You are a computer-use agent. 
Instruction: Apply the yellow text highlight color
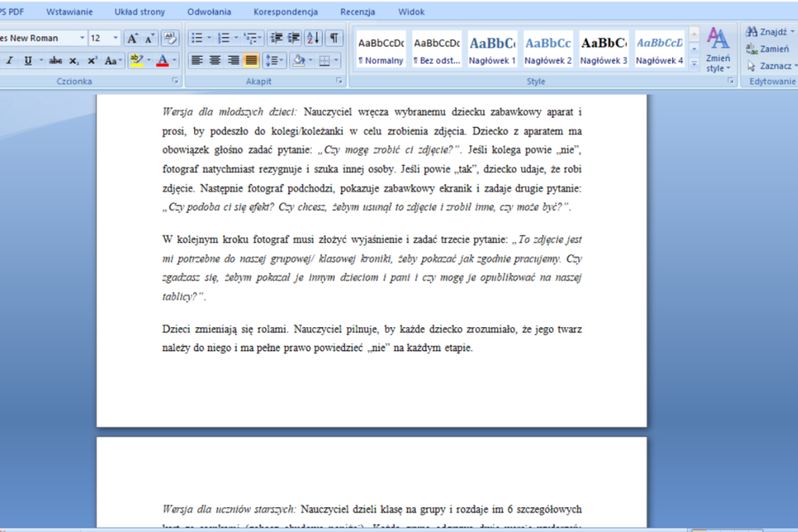(x=137, y=61)
